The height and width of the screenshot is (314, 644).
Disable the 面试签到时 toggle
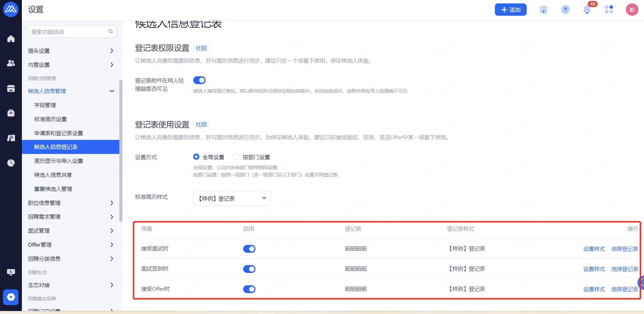click(249, 269)
